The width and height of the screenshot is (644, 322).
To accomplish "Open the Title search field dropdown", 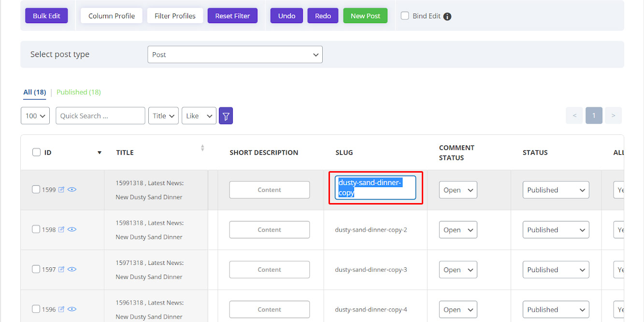I will tap(163, 116).
